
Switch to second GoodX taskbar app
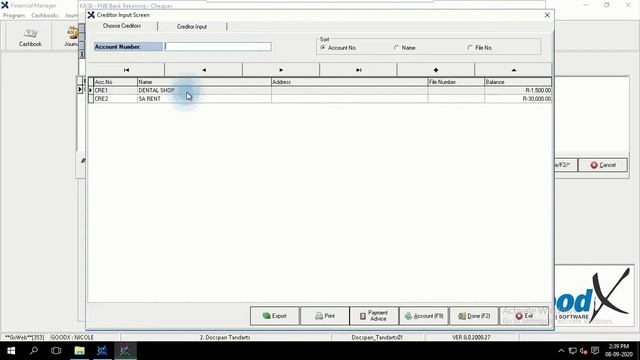125,351
